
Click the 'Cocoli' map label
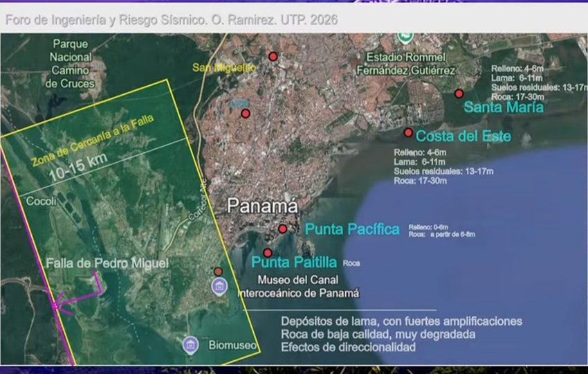(42, 202)
